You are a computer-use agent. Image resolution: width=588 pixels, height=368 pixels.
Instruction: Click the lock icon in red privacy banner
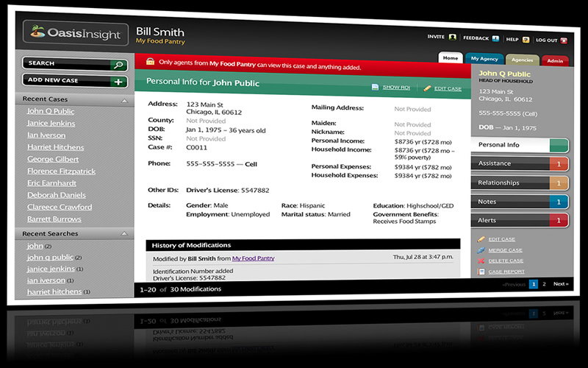(151, 61)
